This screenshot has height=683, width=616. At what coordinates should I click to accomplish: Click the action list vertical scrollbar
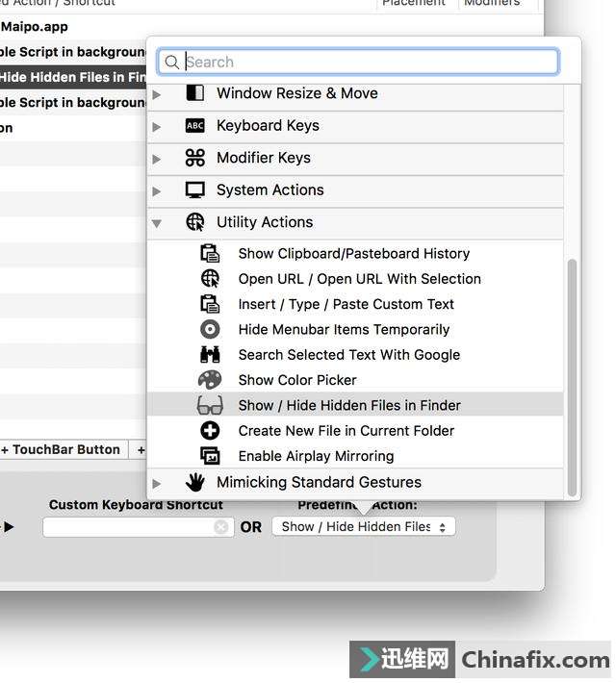click(x=573, y=375)
